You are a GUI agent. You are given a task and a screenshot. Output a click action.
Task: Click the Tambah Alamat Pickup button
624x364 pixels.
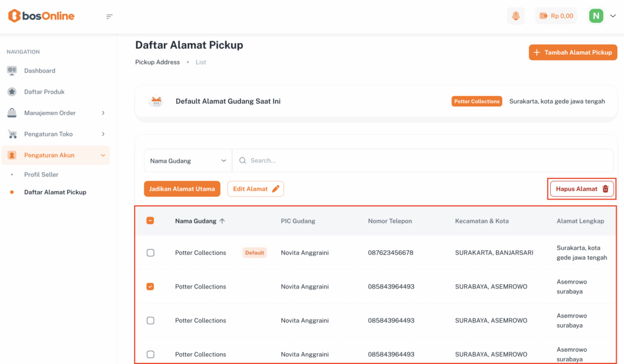coord(573,52)
